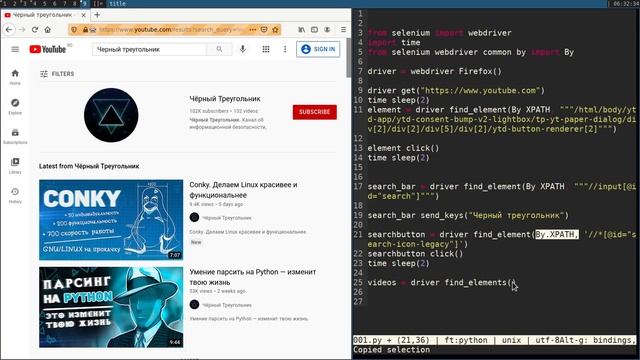Click highlighted By.XPATH text on line 21

click(x=557, y=235)
